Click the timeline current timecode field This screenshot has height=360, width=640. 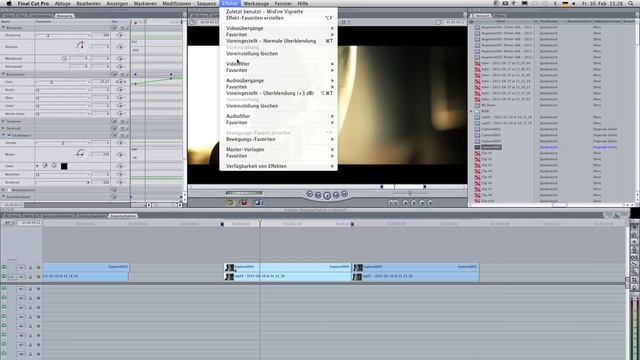point(29,223)
